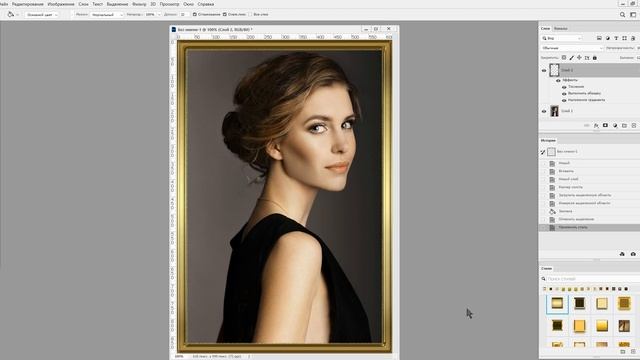Screen dimensions: 640x360
Task: Toggle visibility of Наложение градиента effect
Action: point(564,100)
